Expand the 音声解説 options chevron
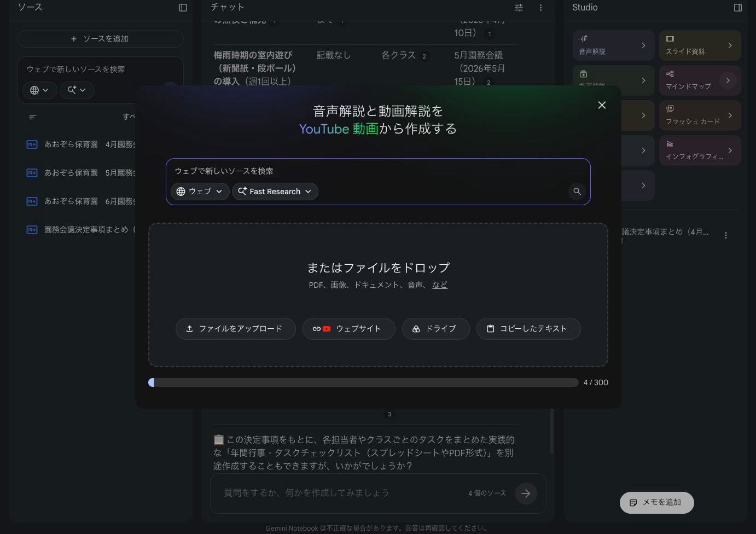756x534 pixels. (643, 45)
